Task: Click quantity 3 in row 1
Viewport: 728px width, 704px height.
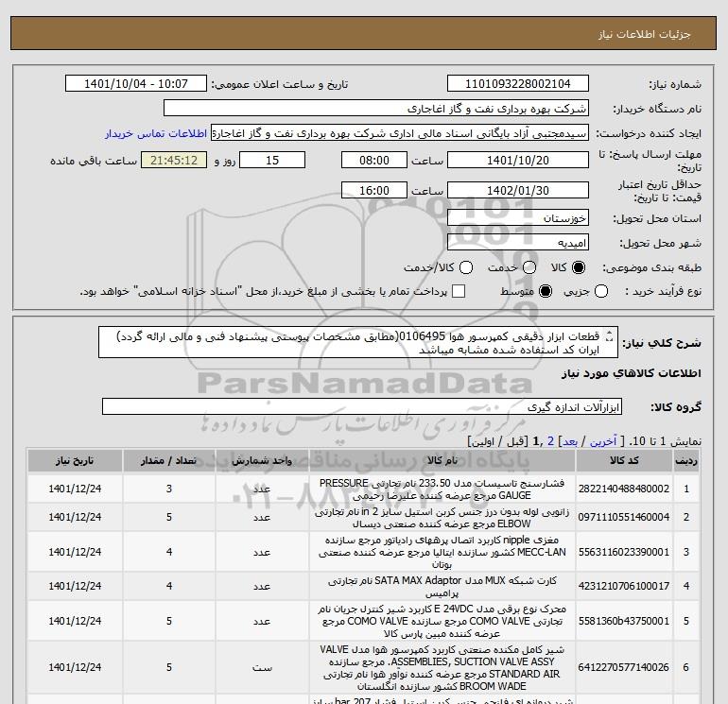Action: point(169,489)
